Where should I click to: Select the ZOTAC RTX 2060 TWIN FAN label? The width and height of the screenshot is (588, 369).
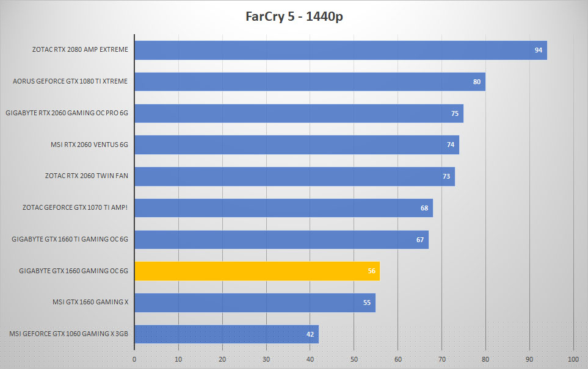click(x=87, y=176)
